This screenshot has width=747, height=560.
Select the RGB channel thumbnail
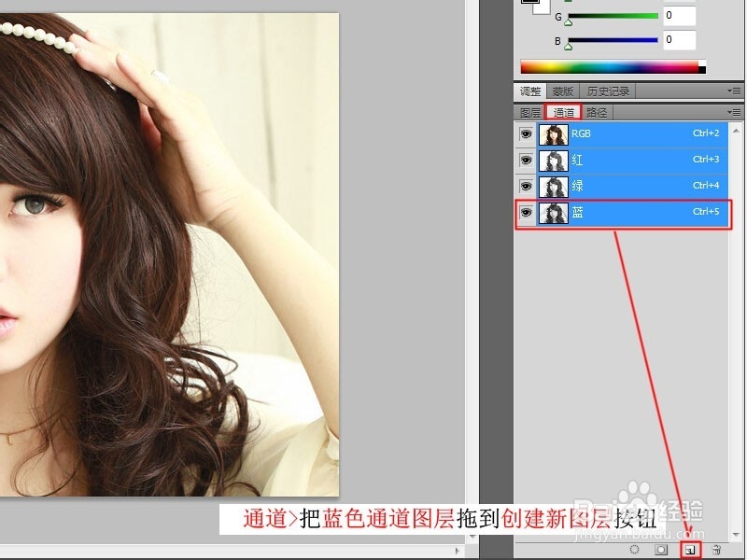553,134
